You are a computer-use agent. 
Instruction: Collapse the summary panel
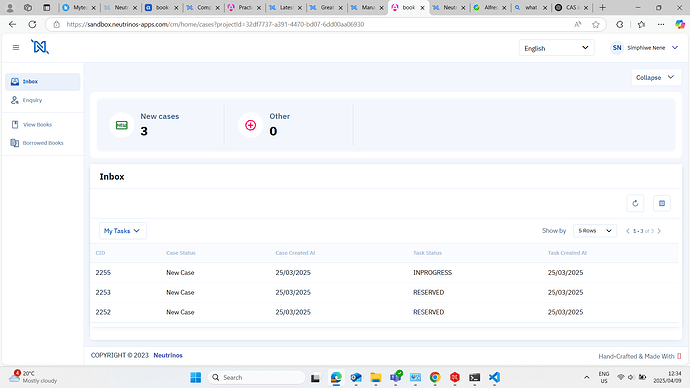pos(656,77)
